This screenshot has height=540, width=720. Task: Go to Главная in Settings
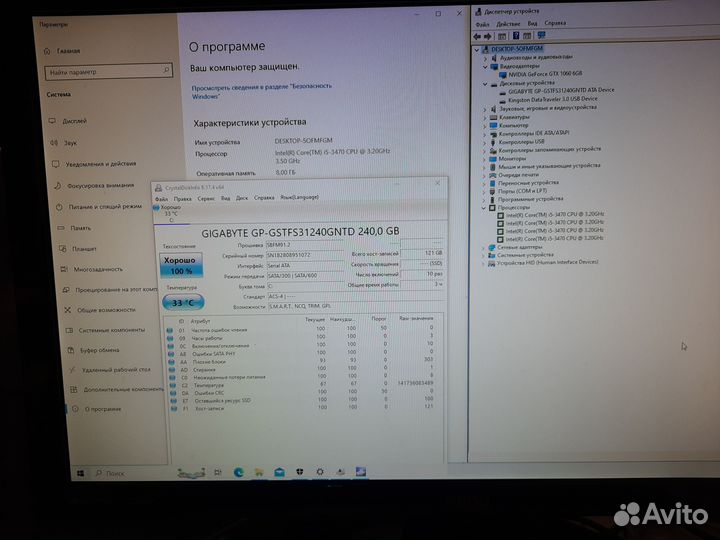(x=62, y=51)
